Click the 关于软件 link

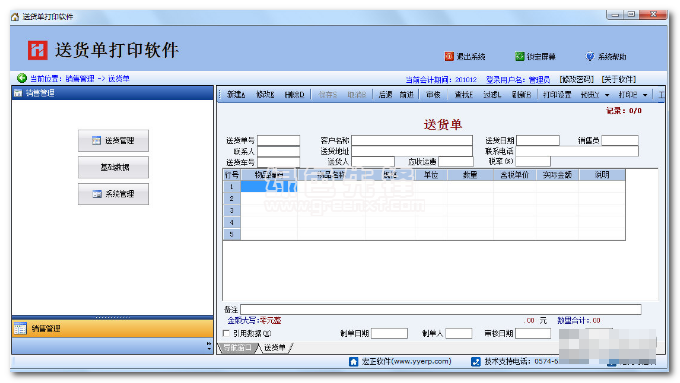619,79
